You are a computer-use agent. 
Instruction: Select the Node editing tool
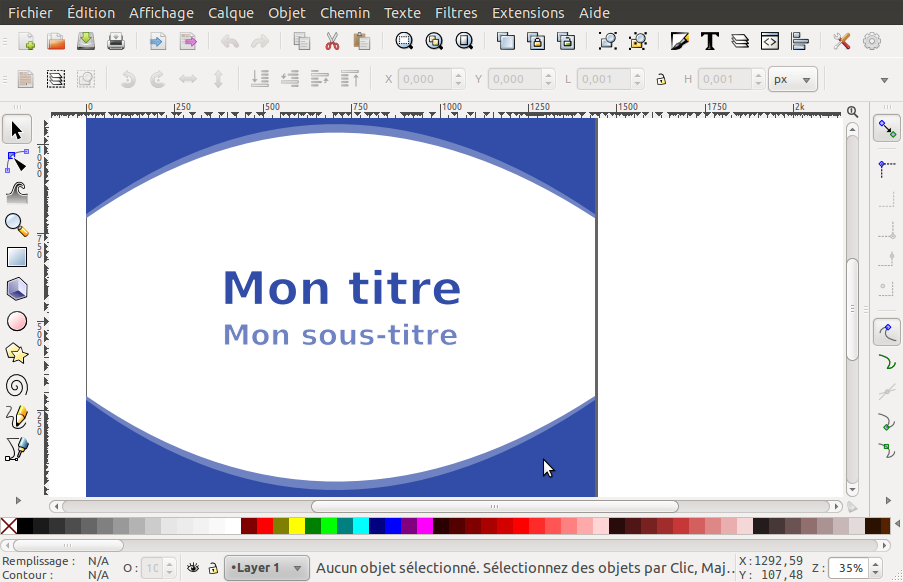15,160
